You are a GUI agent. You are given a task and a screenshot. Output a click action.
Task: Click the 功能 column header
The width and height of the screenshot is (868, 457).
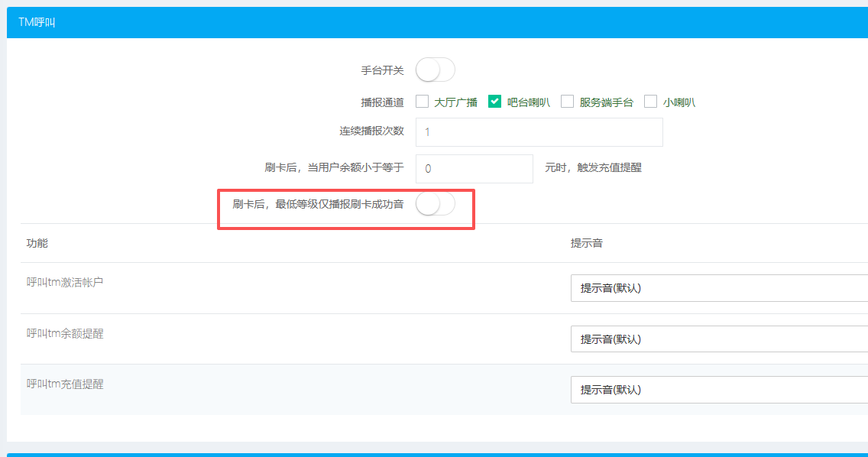37,243
